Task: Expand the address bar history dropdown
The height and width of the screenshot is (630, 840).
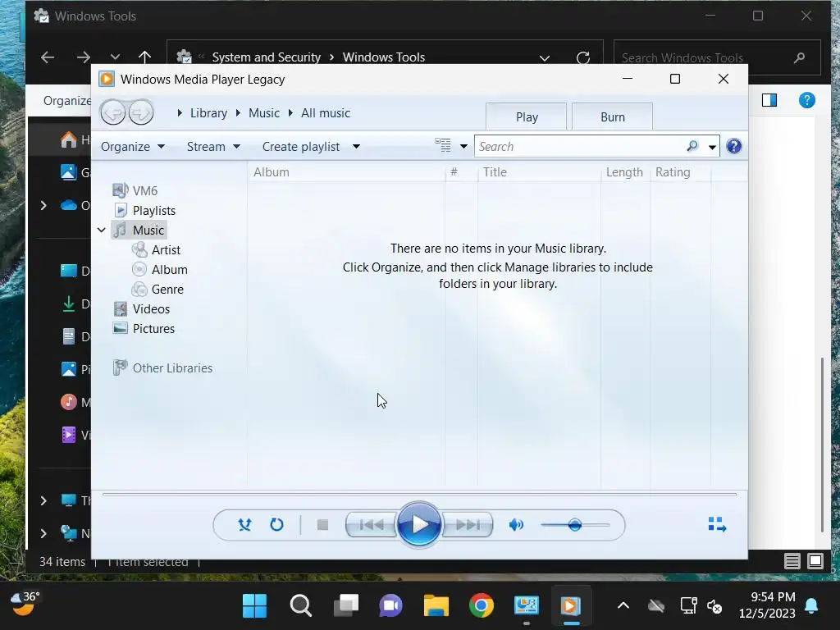Action: pos(545,58)
